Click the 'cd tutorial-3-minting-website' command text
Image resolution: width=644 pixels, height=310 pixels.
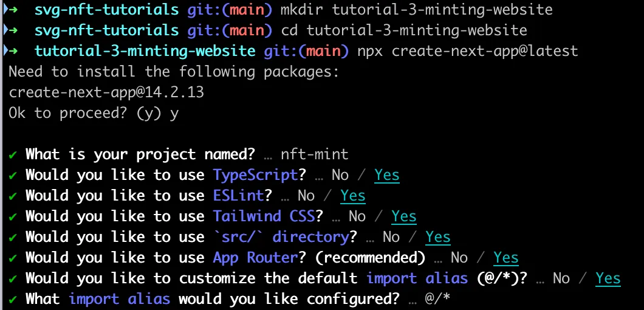[404, 30]
